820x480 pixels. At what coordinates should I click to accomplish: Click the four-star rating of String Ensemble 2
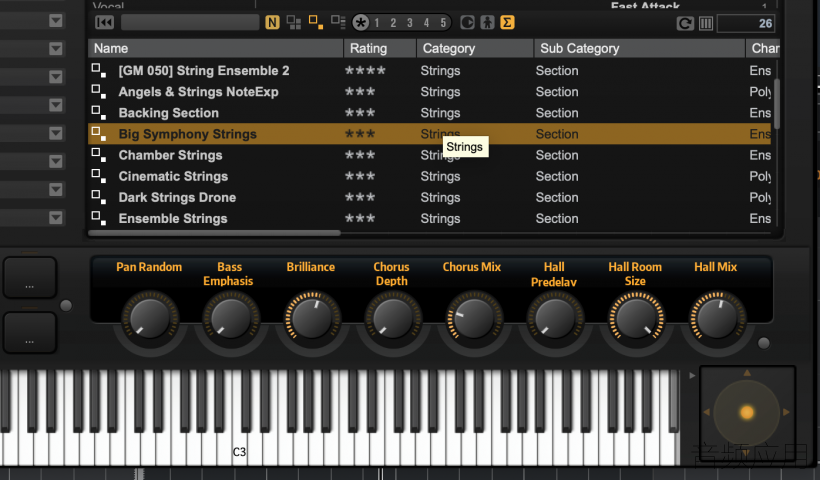[x=365, y=71]
